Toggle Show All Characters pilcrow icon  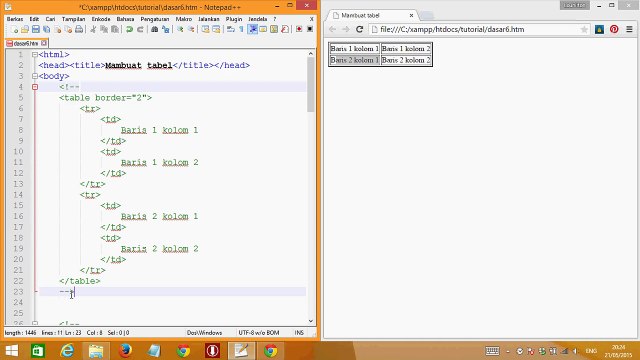(241, 29)
